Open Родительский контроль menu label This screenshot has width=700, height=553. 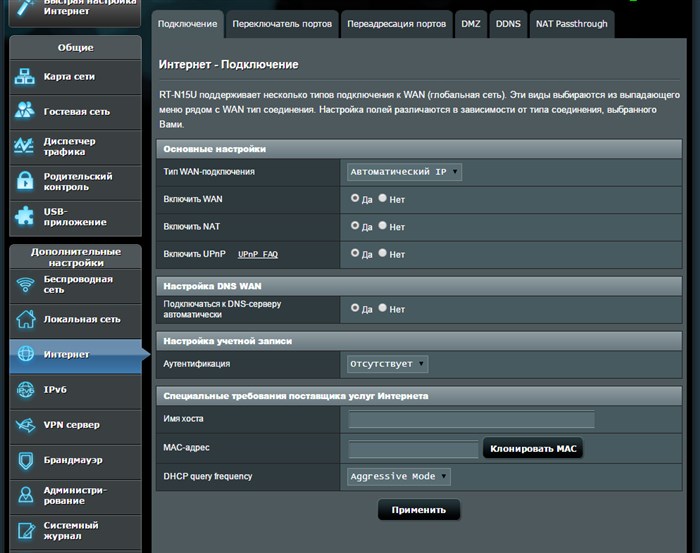click(78, 181)
